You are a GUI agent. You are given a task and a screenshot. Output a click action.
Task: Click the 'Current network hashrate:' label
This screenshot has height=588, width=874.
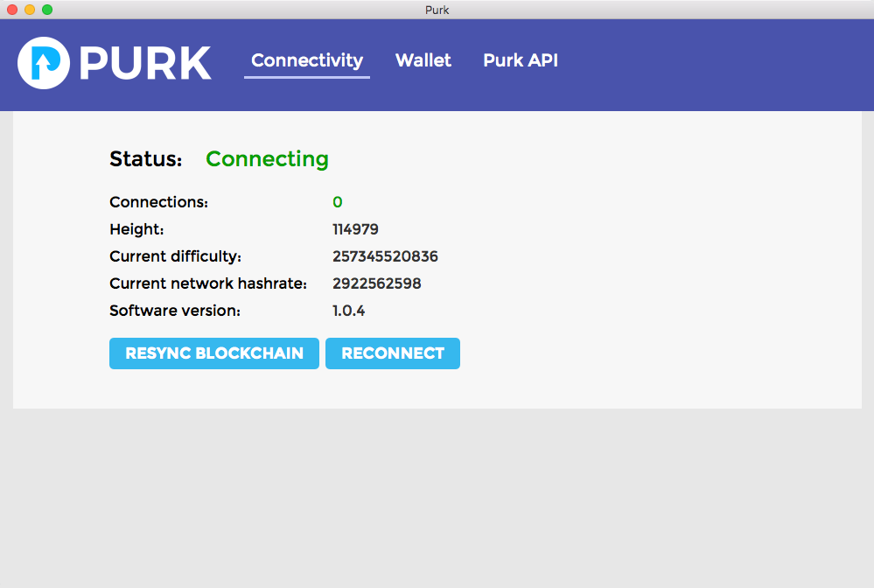208,283
